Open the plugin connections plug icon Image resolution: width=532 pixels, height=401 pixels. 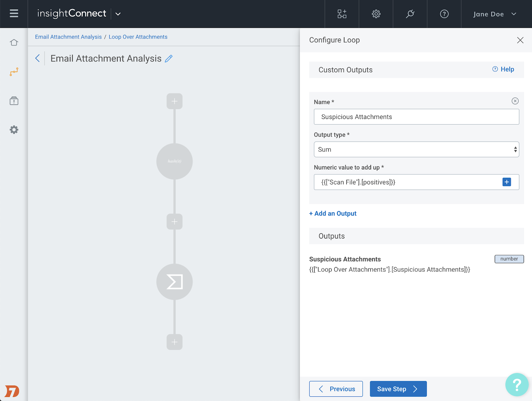(410, 14)
